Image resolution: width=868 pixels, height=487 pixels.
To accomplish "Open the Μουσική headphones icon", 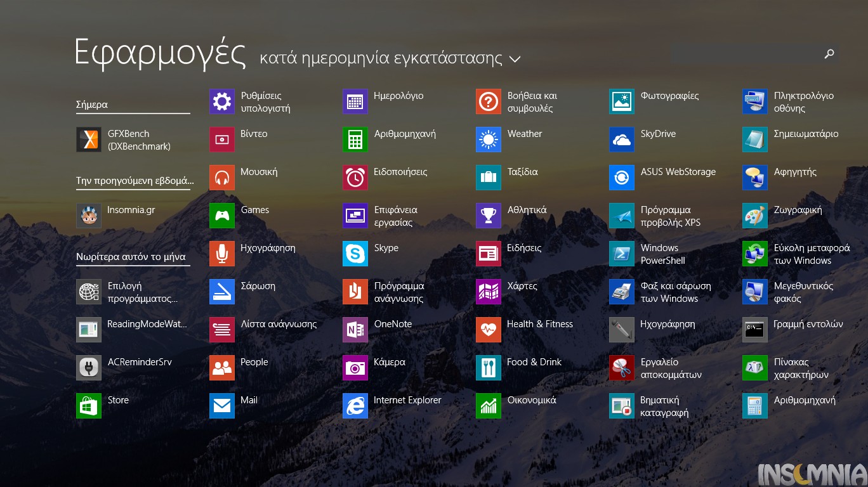I will pos(222,178).
